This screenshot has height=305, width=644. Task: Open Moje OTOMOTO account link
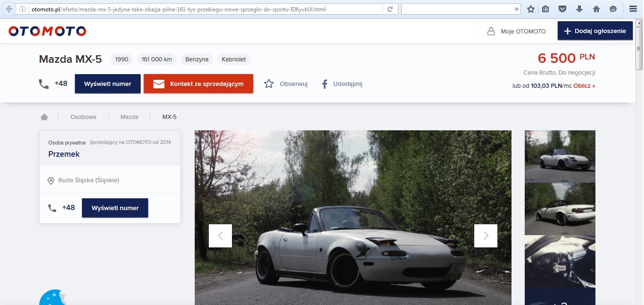click(523, 31)
